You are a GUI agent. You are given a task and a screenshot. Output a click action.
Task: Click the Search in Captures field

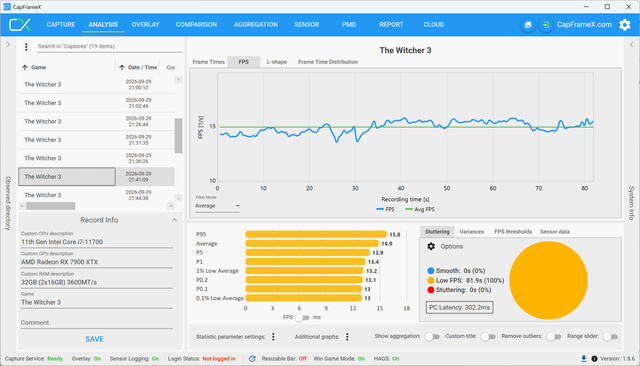pos(109,47)
